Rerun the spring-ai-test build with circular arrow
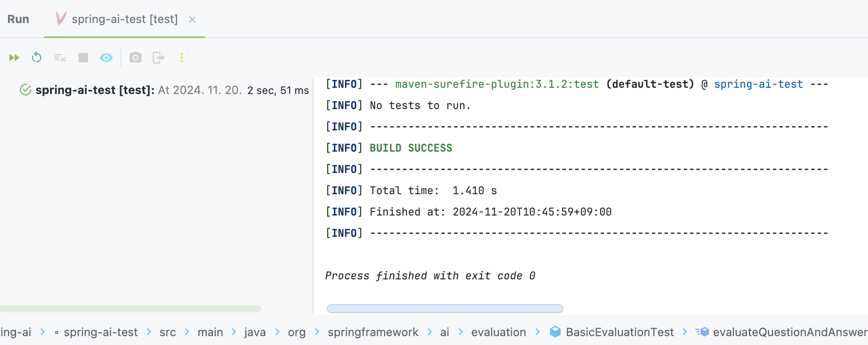This screenshot has height=345, width=868. click(37, 58)
